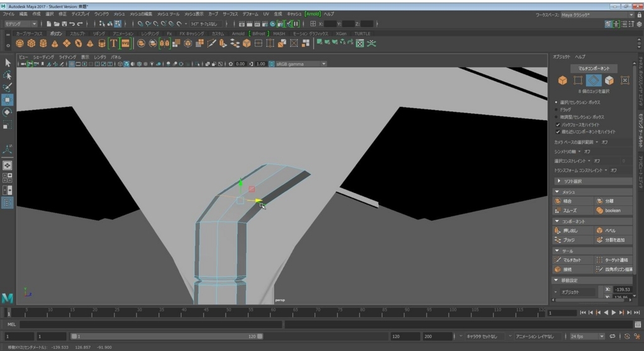Select the ドラッグ radio option

point(557,109)
